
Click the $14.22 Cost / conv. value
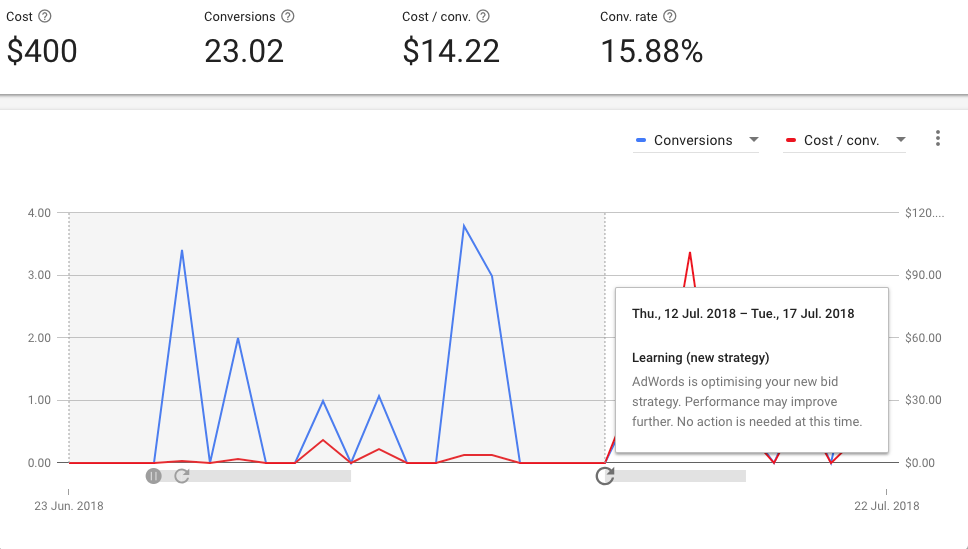coord(451,51)
